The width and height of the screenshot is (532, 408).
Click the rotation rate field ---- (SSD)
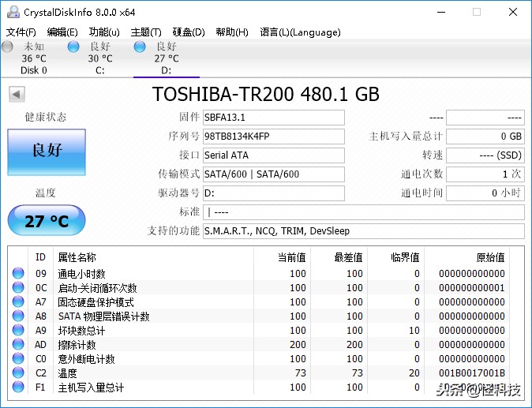click(485, 155)
